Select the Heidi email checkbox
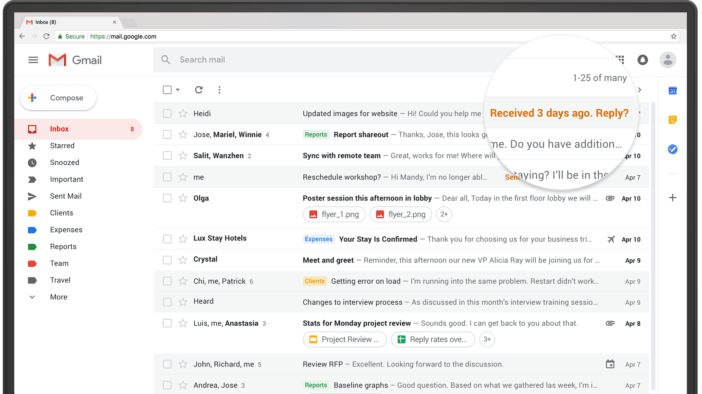 coord(167,113)
